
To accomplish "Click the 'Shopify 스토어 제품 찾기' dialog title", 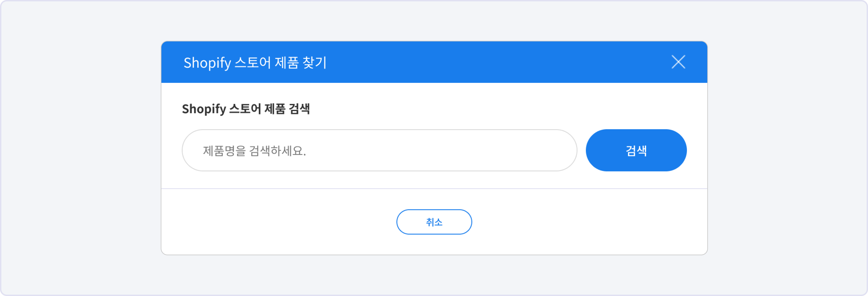I will [255, 63].
